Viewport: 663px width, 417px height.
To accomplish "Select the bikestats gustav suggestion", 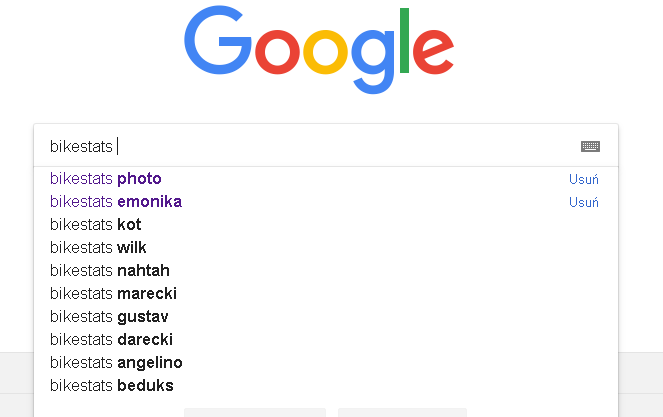I will pos(326,317).
